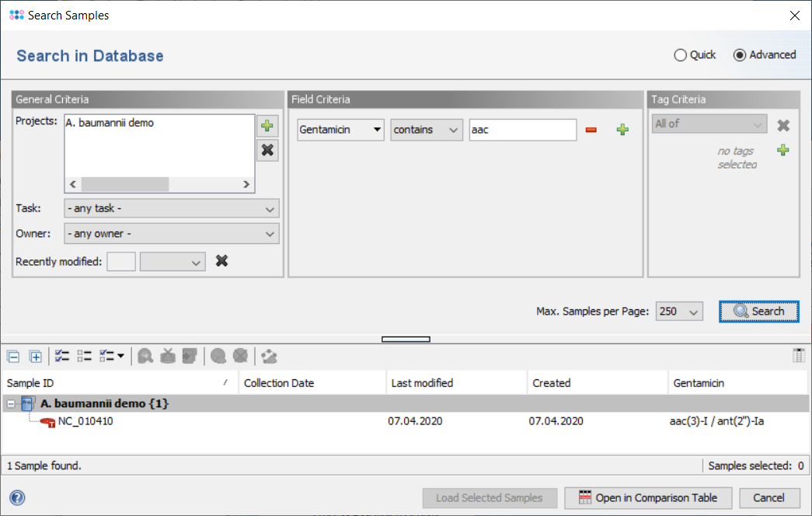812x516 pixels.
Task: Open the column chooser icon above Gentamicin
Action: [x=798, y=356]
